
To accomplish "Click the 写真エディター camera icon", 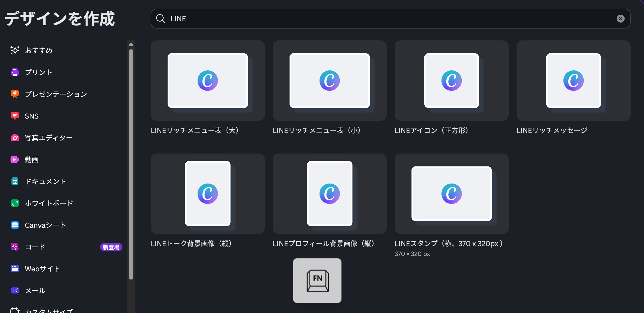I will (15, 138).
